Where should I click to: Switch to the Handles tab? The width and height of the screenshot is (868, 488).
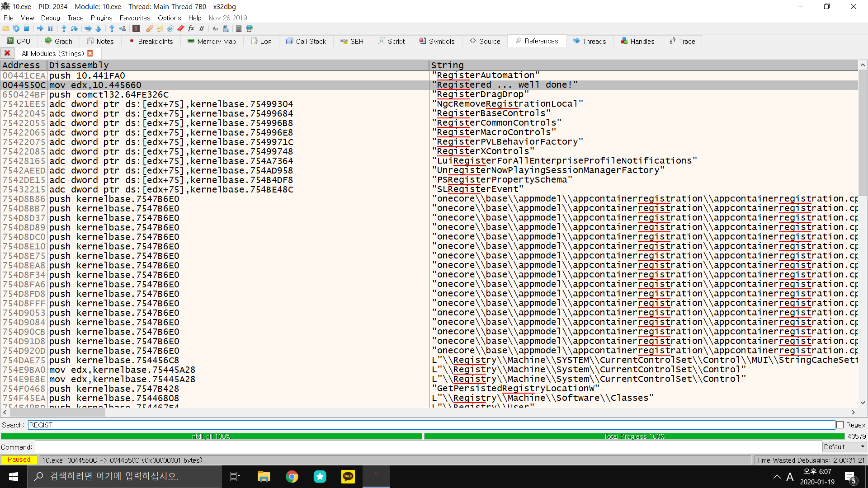(x=637, y=41)
